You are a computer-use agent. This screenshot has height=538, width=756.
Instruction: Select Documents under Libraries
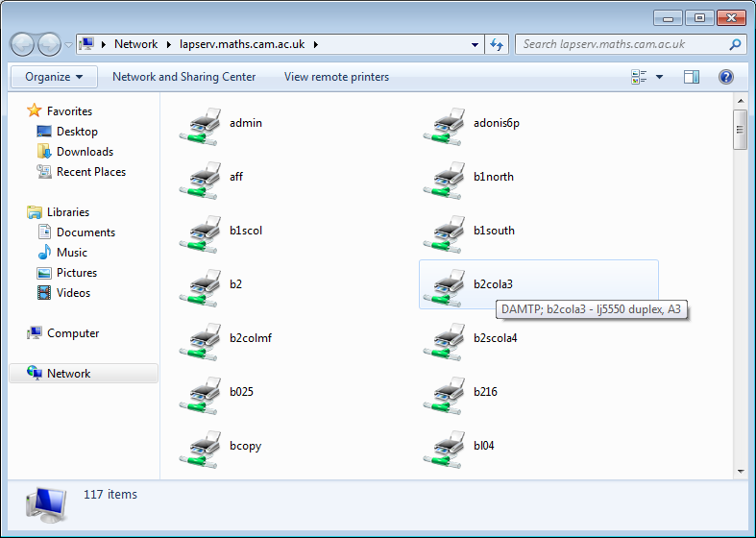click(85, 232)
